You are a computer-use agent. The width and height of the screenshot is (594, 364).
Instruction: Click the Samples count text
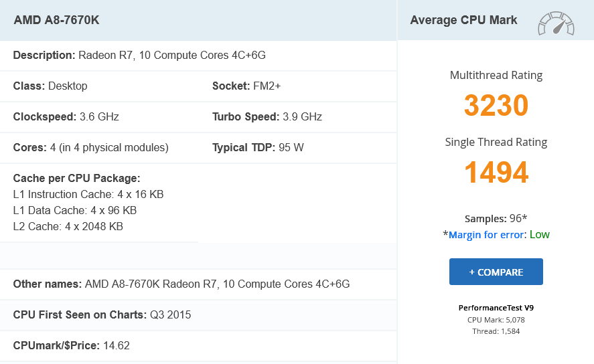[x=496, y=219]
